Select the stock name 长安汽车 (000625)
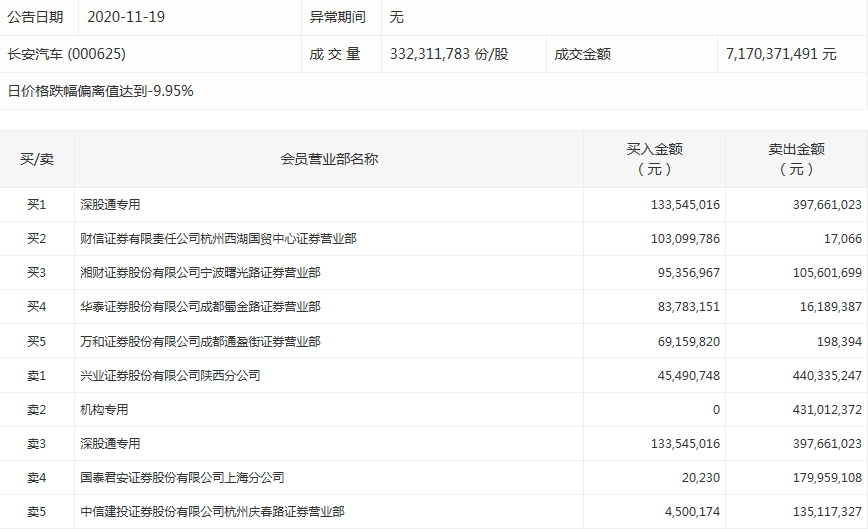The height and width of the screenshot is (532, 868). tap(66, 54)
